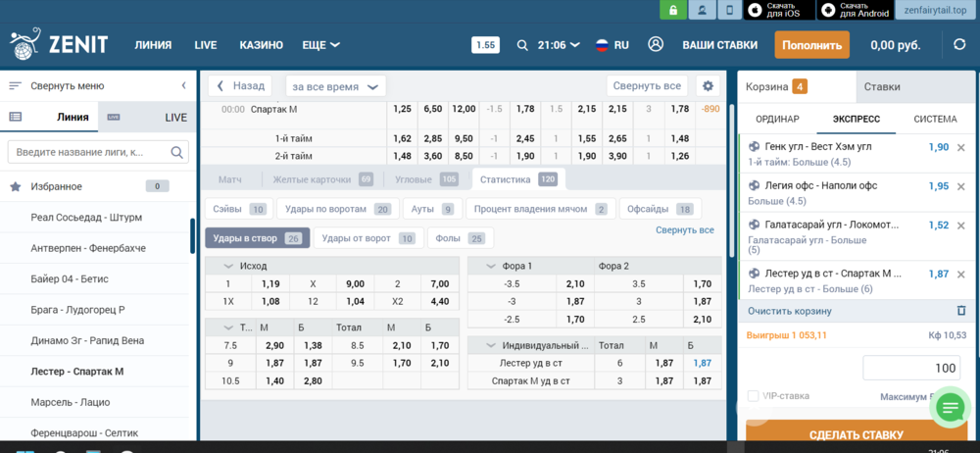Toggle the Удары в створ filter
980x453 pixels.
pyautogui.click(x=258, y=237)
